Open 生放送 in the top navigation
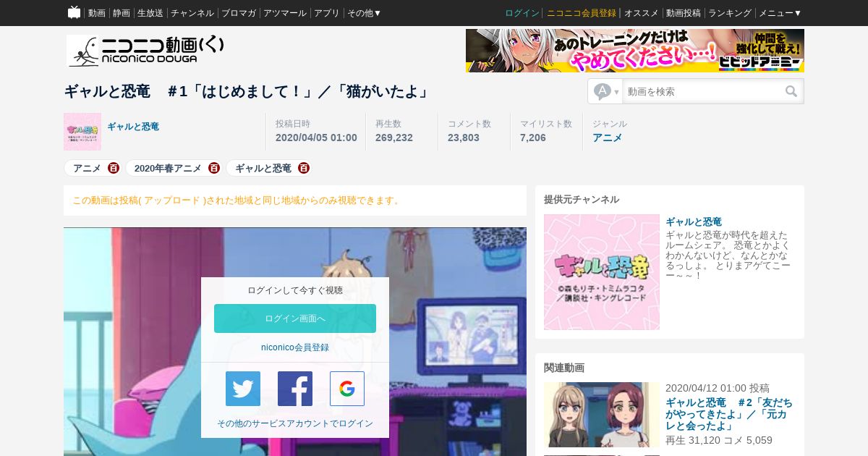Image resolution: width=868 pixels, height=456 pixels. click(x=150, y=13)
